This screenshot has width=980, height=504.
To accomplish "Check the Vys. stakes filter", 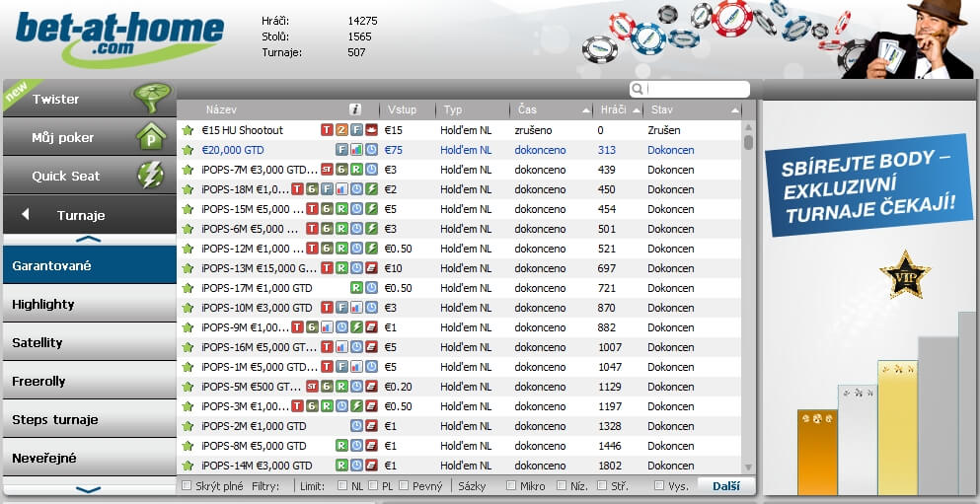I will (x=659, y=486).
